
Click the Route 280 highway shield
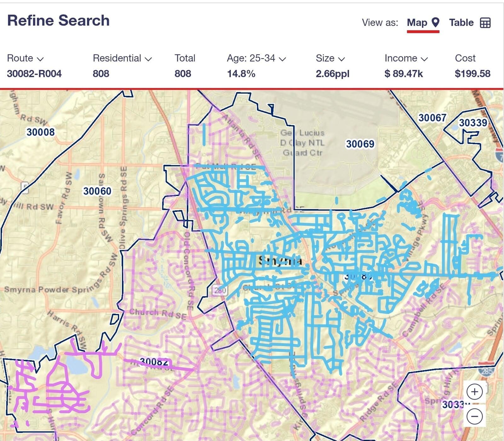[219, 290]
